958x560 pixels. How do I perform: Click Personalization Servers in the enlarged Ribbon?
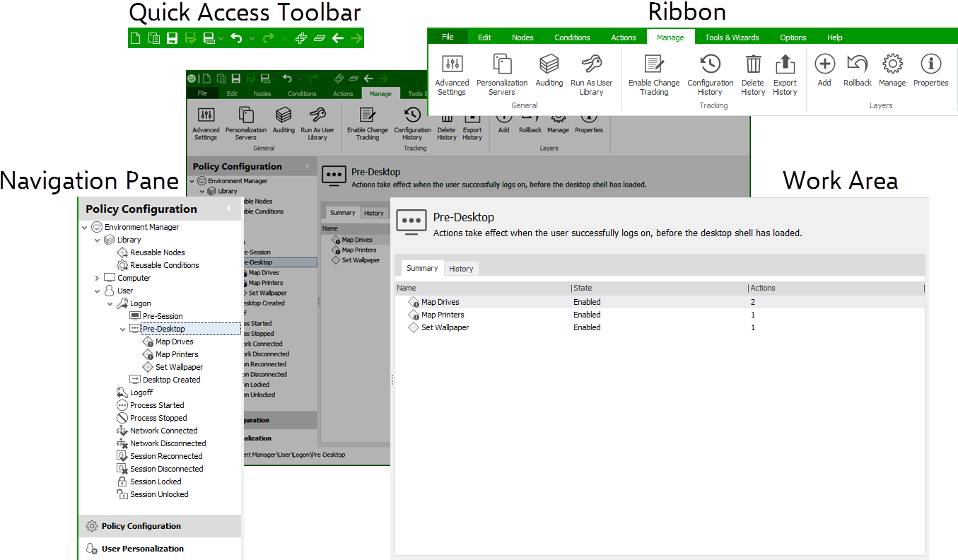[x=502, y=75]
